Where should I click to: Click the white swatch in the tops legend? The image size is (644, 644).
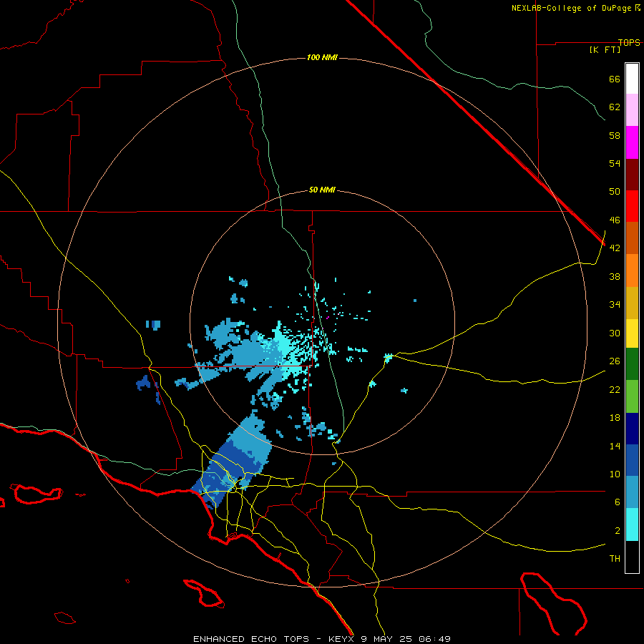(x=632, y=79)
